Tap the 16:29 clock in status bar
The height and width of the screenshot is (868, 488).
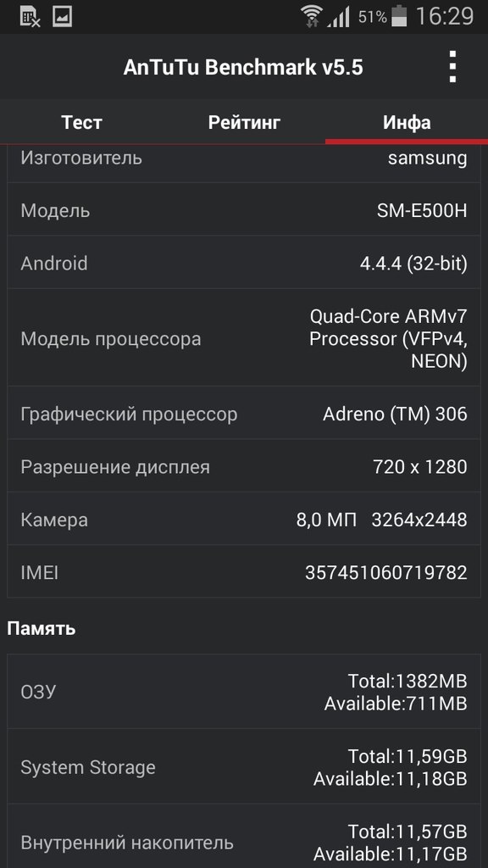tap(444, 16)
